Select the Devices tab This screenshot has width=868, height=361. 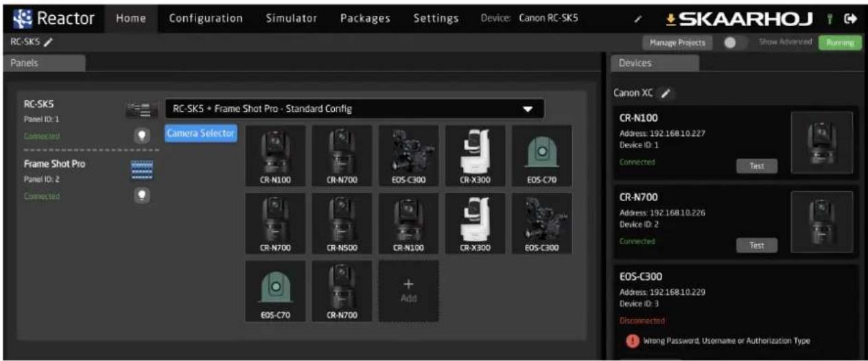point(654,62)
